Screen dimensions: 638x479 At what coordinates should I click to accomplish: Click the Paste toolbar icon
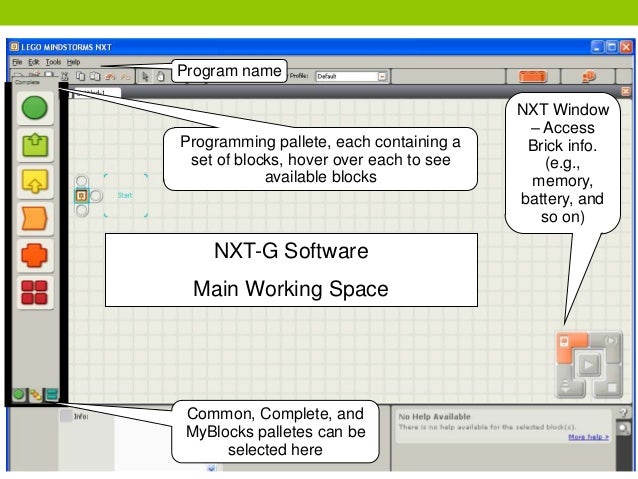tap(95, 76)
